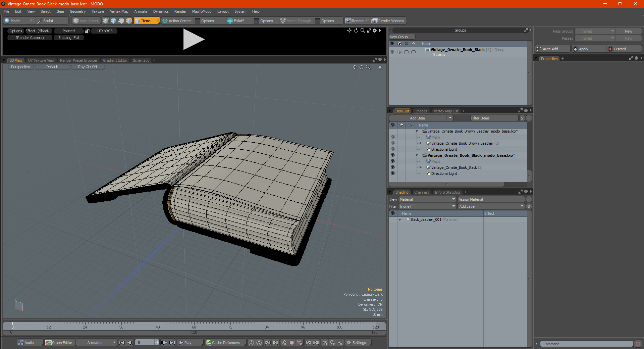
Task: Toggle eye for Vintage_Ornate_Book_Black_modo_base.lxo scene
Action: pyautogui.click(x=393, y=155)
